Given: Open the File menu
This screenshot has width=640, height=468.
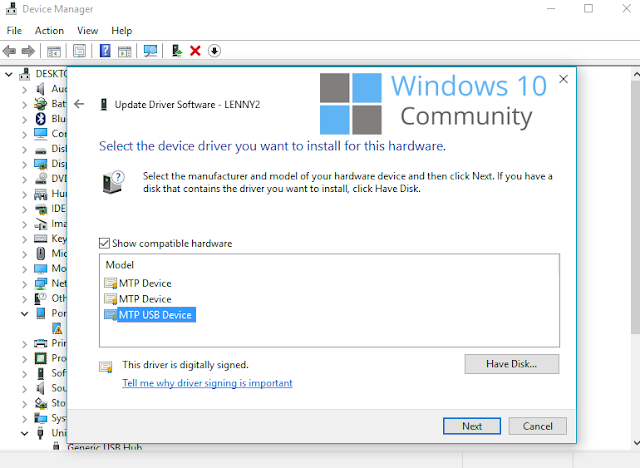Looking at the screenshot, I should click(x=14, y=31).
